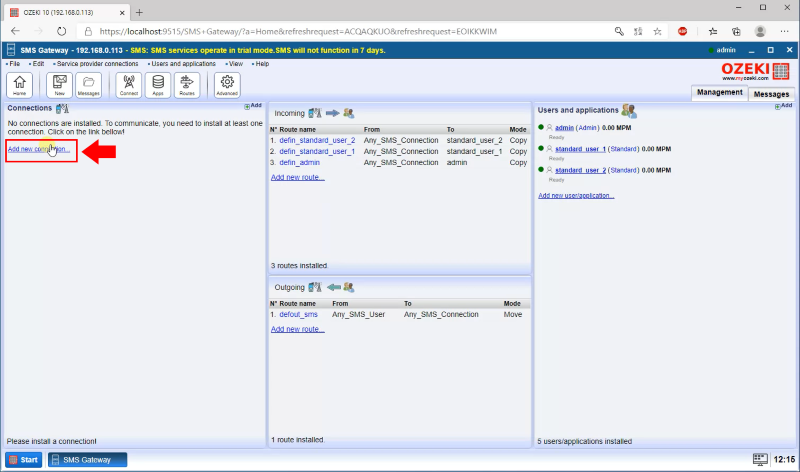Open the Apps database toolbar icon
Image resolution: width=800 pixels, height=472 pixels.
click(158, 85)
